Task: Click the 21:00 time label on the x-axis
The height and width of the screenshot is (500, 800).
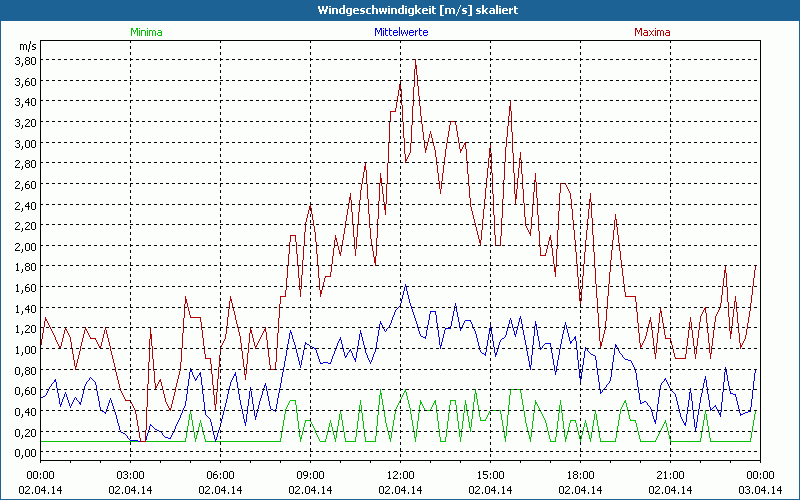Action: tap(670, 475)
